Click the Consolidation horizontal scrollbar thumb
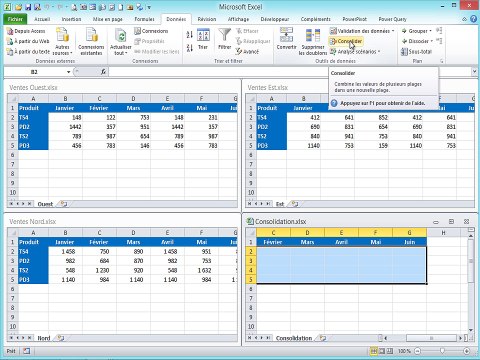This screenshot has width=480, height=360. [431, 338]
